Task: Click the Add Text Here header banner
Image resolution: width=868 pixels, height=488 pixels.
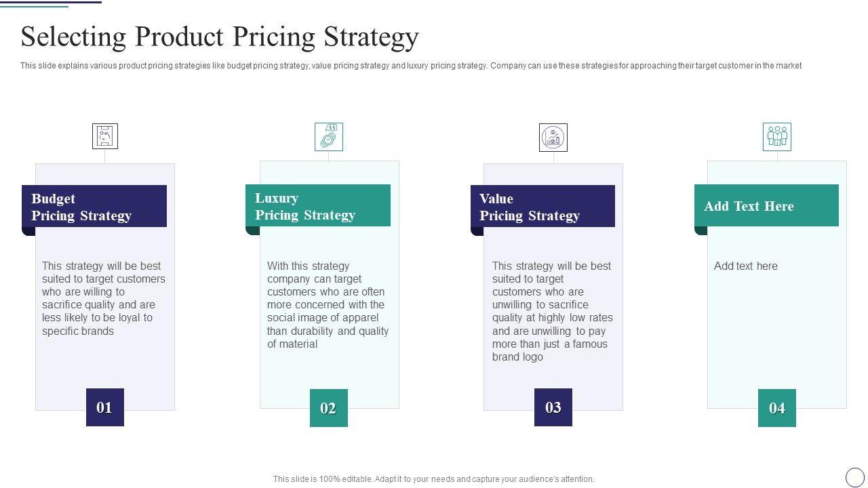Action: tap(766, 206)
